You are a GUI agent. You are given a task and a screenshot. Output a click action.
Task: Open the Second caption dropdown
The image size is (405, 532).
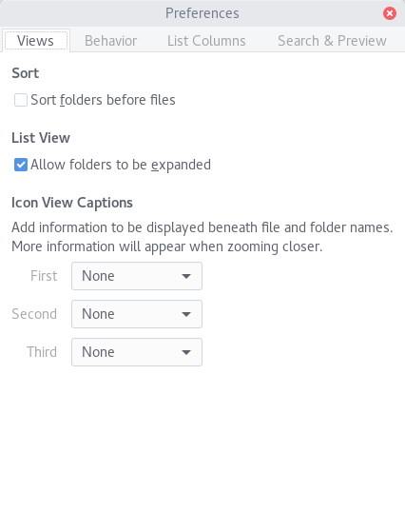click(x=137, y=314)
